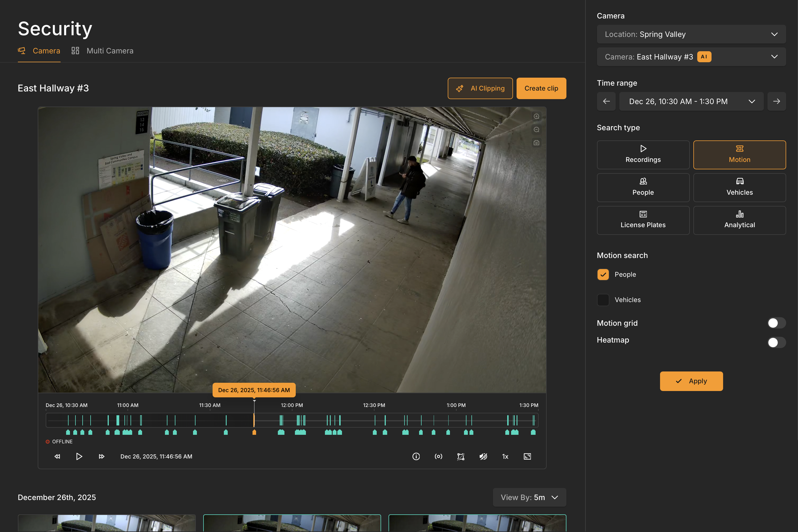Screen dimensions: 798x532
Task: Select the People search type
Action: pos(643,187)
